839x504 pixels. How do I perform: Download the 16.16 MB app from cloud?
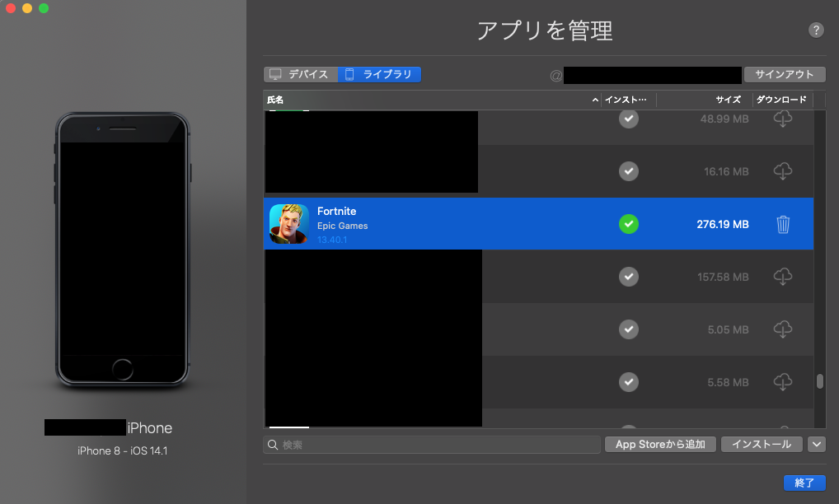[783, 171]
